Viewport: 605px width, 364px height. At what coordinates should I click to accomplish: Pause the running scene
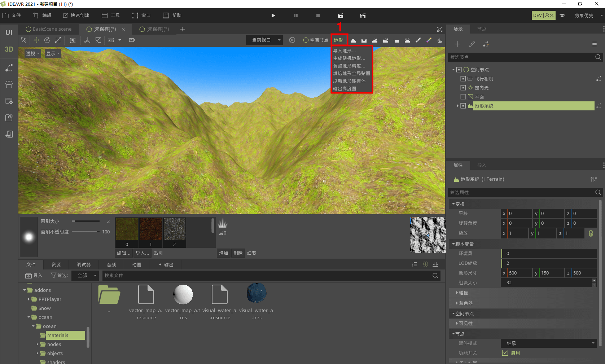pyautogui.click(x=296, y=16)
